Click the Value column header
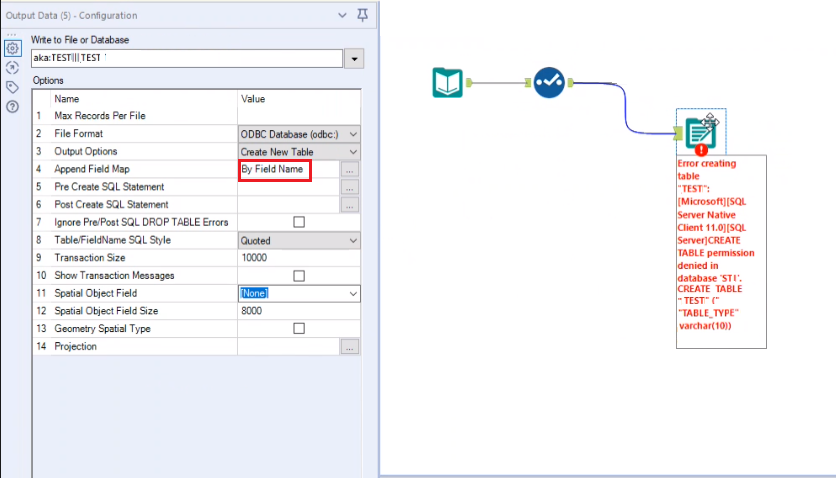The image size is (836, 478). [253, 99]
